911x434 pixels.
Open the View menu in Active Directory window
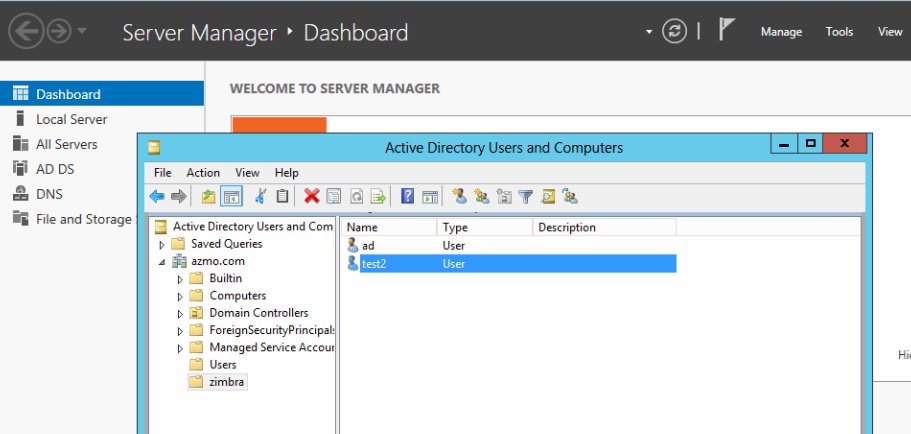(x=247, y=173)
